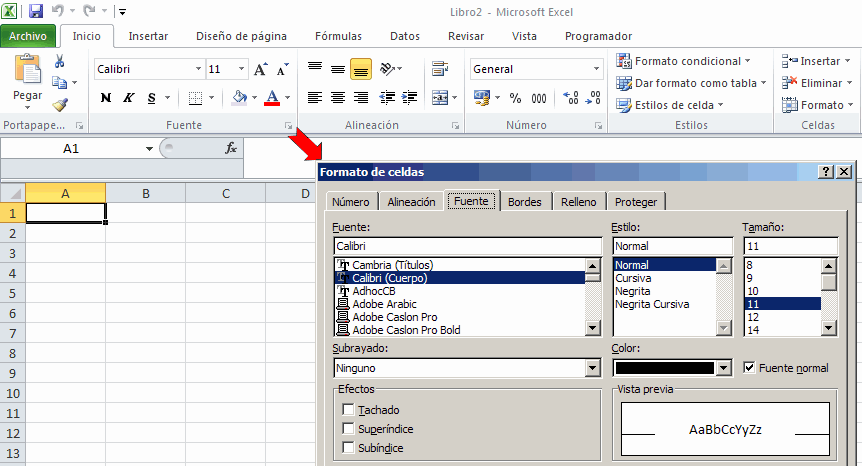Click the borders icon in Fuente group

[x=195, y=98]
